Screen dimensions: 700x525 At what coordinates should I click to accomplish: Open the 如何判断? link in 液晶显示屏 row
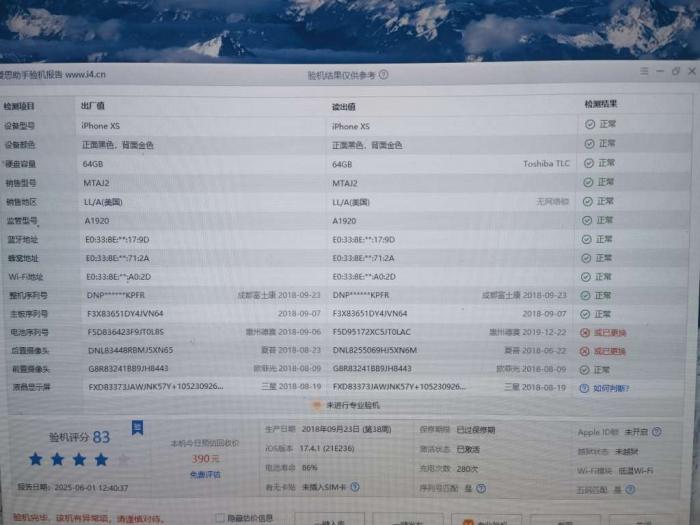click(x=611, y=388)
